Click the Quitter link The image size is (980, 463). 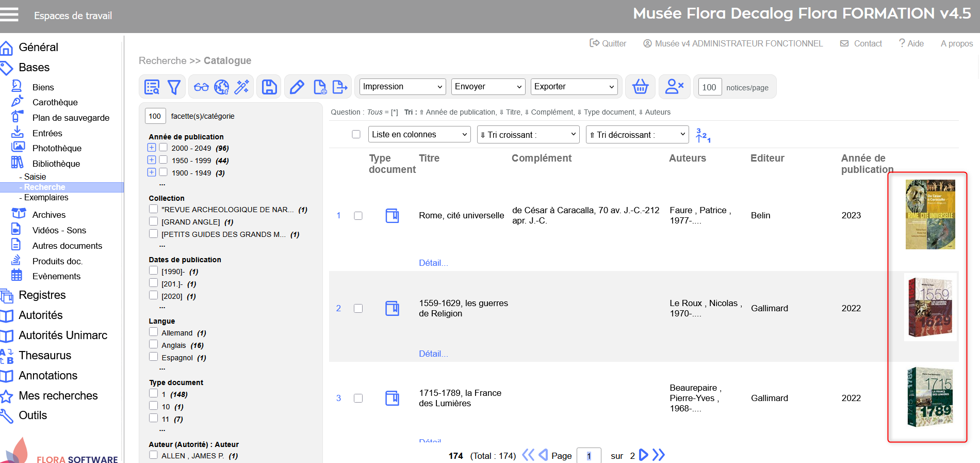[x=608, y=43]
